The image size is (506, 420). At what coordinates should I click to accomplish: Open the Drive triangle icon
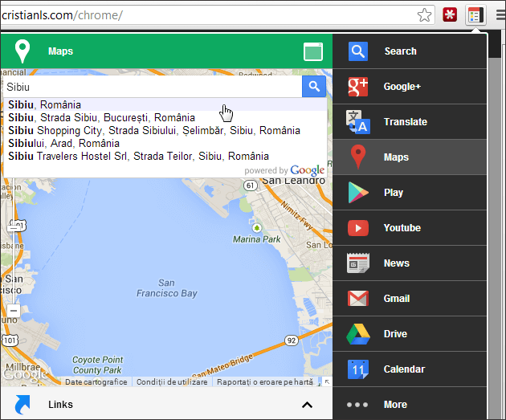pyautogui.click(x=357, y=334)
